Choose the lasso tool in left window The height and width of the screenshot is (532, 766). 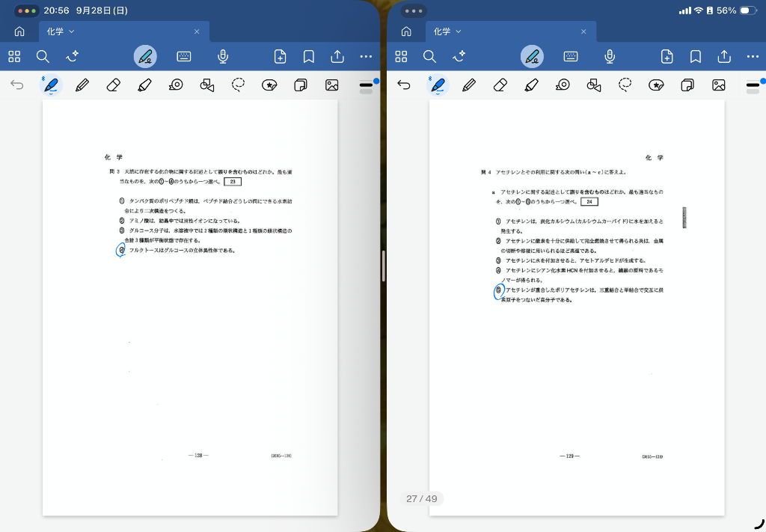click(238, 85)
